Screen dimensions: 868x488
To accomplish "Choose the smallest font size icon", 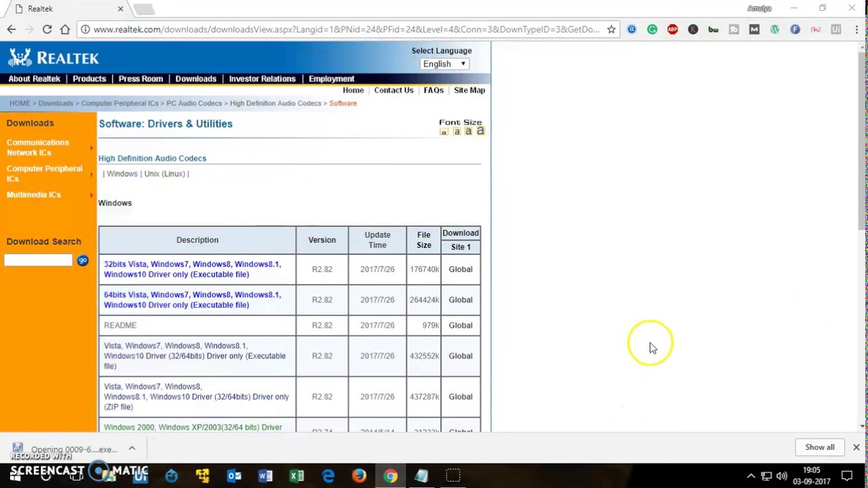I will click(x=444, y=132).
